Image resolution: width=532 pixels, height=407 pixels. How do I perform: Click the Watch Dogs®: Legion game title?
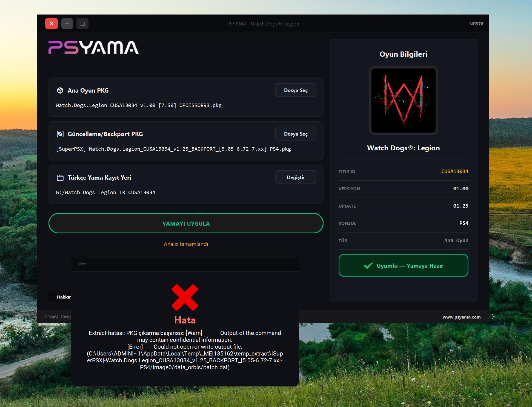(404, 148)
